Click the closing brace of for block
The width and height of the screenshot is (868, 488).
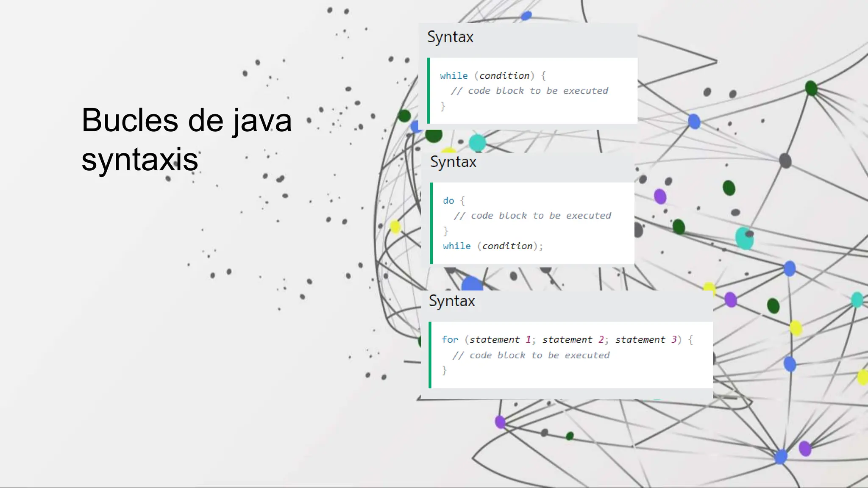pos(444,371)
